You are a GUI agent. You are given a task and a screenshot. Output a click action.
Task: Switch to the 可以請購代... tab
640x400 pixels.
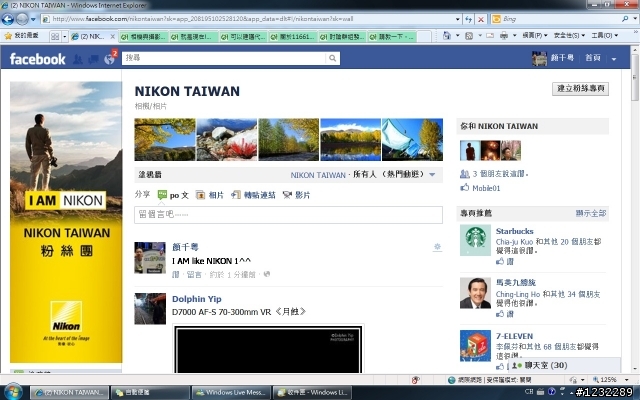coord(242,37)
